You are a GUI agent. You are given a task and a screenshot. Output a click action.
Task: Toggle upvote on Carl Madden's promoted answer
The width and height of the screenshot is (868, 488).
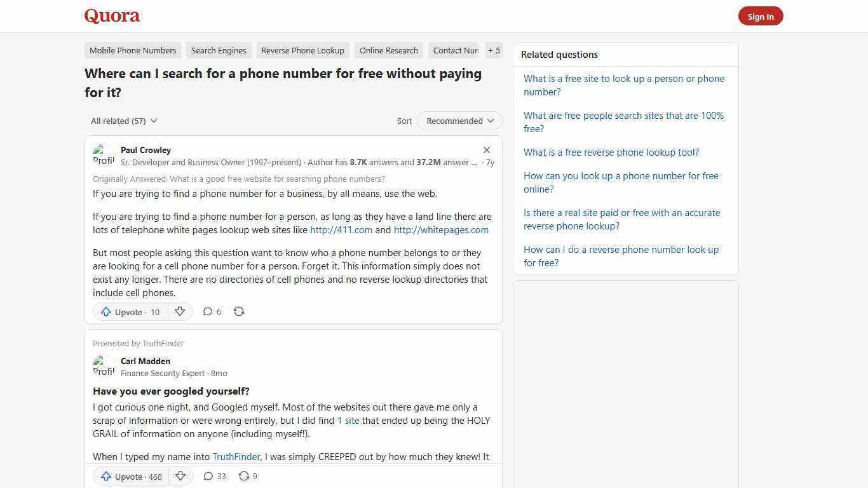(x=130, y=476)
